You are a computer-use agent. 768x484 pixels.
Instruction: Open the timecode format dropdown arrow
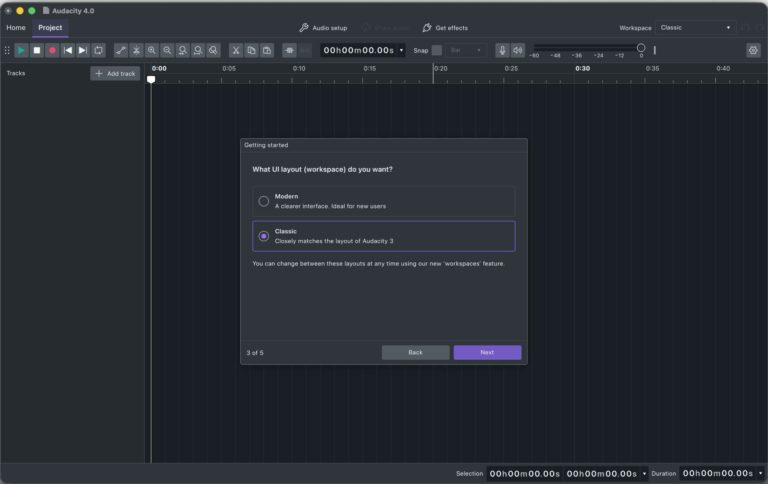[x=401, y=50]
